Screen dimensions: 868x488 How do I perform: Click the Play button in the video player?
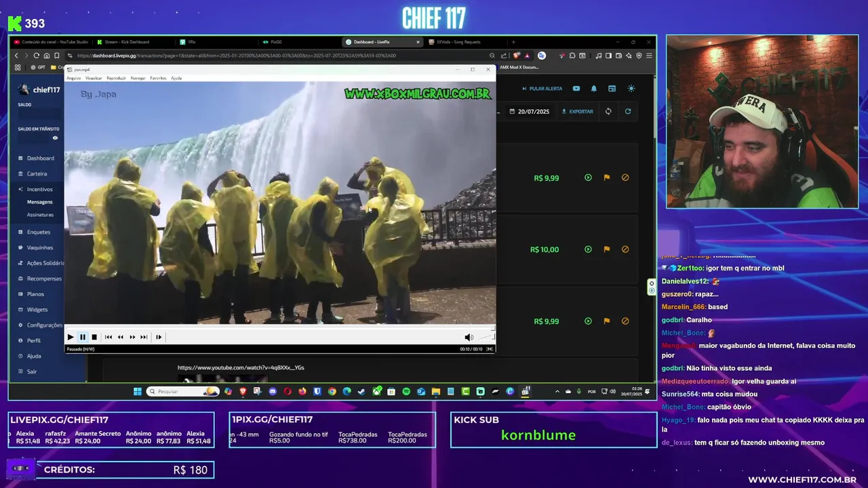71,337
